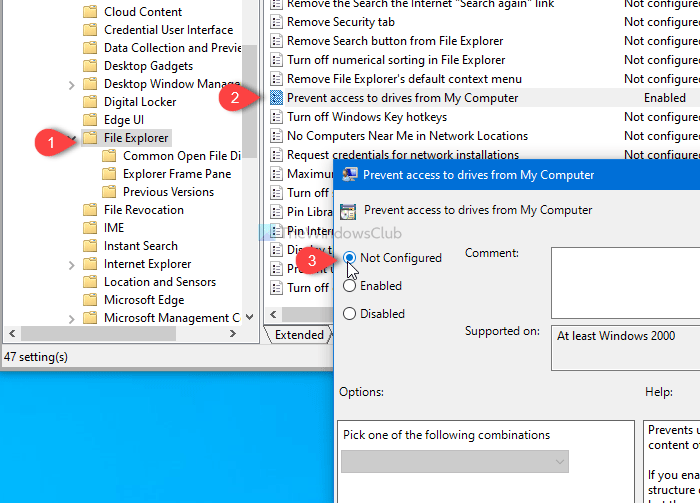Expand the Desktop Window Manager tree node
Viewport: 700px width, 503px height.
coord(72,84)
